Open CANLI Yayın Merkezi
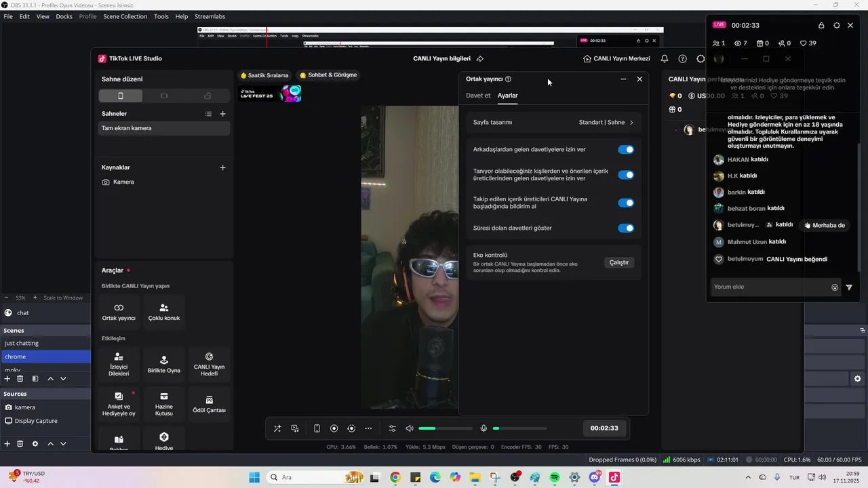 616,59
